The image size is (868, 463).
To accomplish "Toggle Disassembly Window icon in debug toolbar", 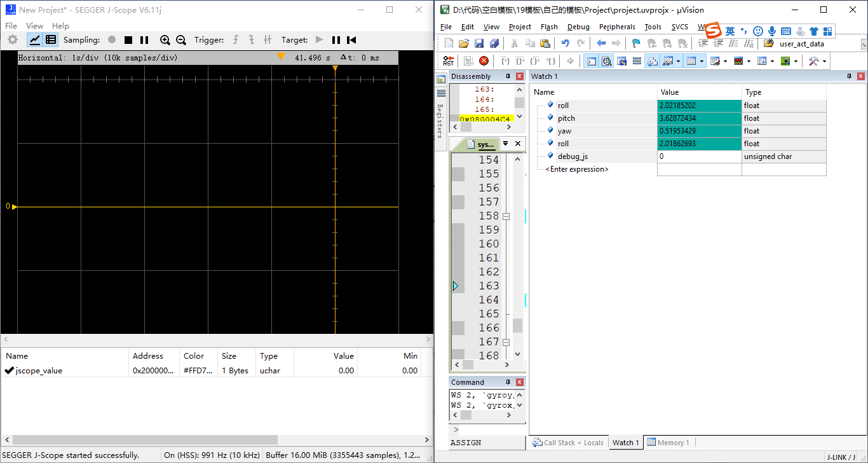I will [606, 61].
